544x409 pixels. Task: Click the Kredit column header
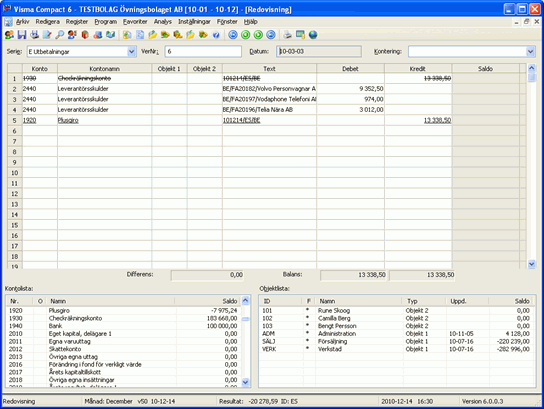(418, 69)
